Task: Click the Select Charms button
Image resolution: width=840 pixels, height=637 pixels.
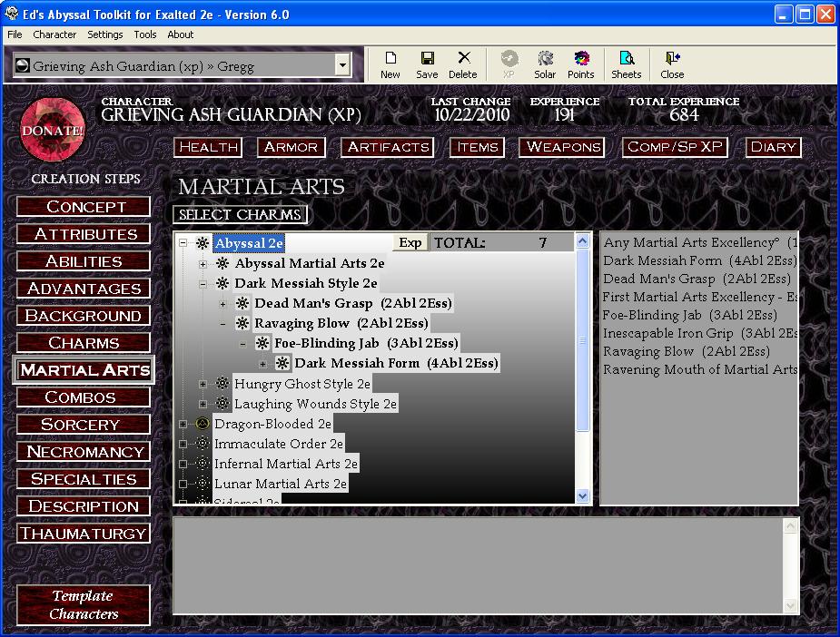Action: click(x=240, y=215)
